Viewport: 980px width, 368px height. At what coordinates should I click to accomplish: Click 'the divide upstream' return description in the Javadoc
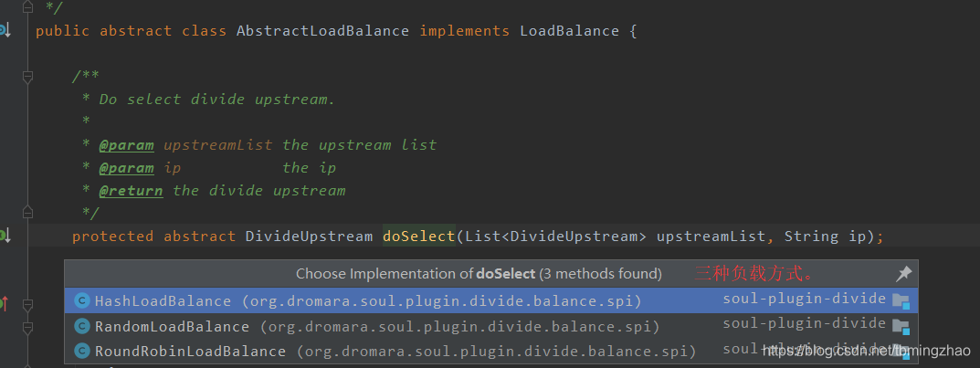coord(258,191)
